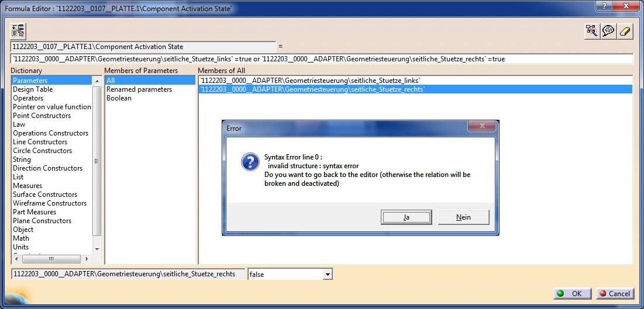Screen dimensions: 644x309
Task: Select Surface Constructors entry
Action: [45, 194]
